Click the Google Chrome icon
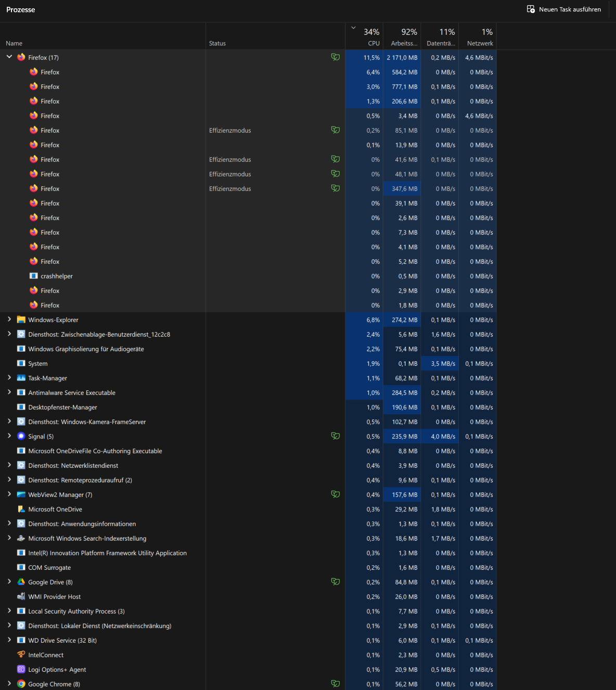 coord(21,684)
